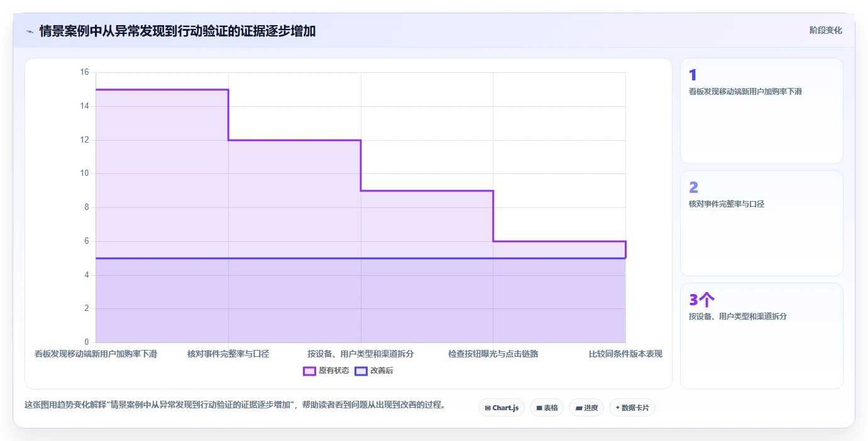Open stage card 1 看板发现移动端新用户加购率下滑

[x=761, y=111]
